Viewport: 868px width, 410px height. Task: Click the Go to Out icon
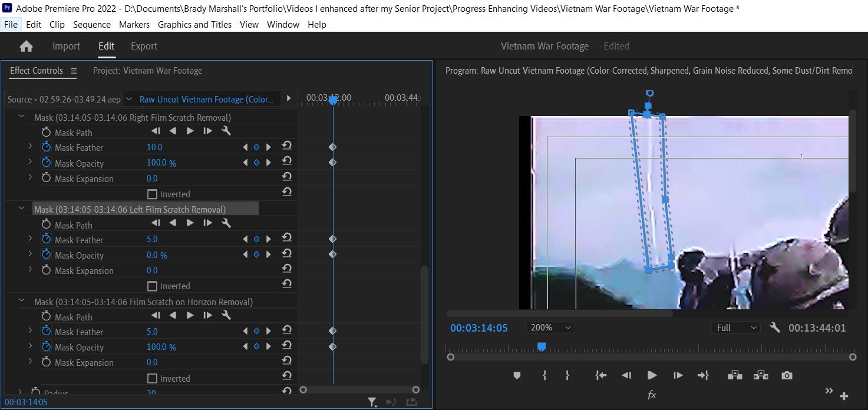click(703, 375)
